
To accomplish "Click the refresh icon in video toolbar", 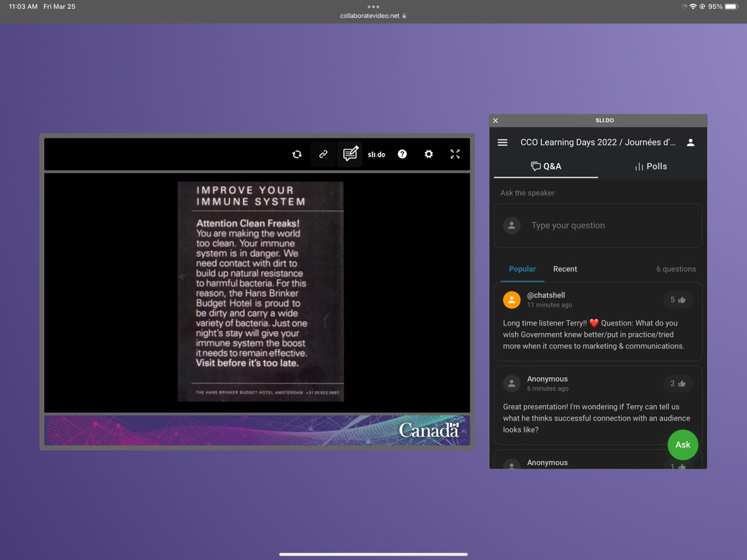I will (297, 154).
